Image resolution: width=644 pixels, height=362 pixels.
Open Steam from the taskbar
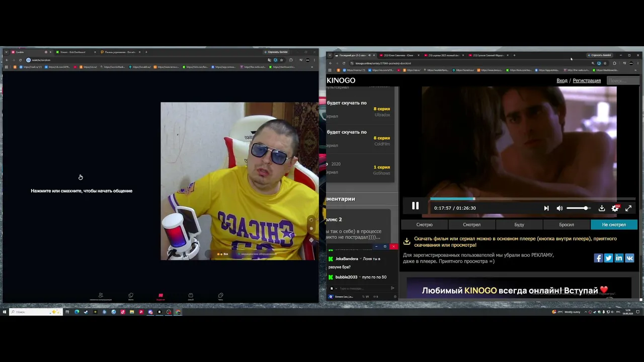pos(86,312)
